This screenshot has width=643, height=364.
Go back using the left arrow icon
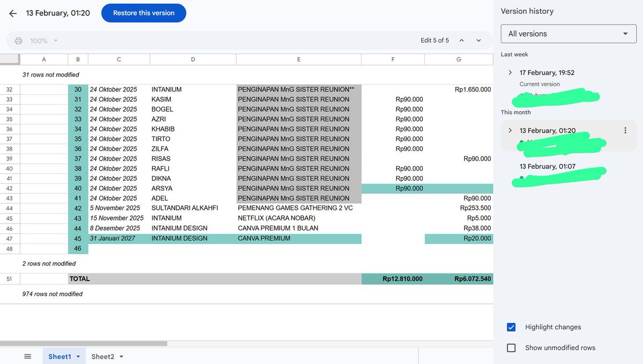click(x=13, y=13)
